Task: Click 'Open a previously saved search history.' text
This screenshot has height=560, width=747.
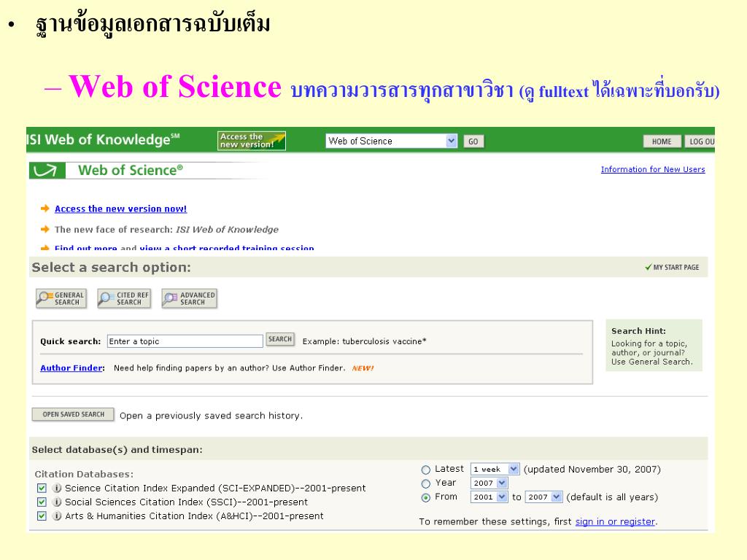Action: (x=211, y=416)
